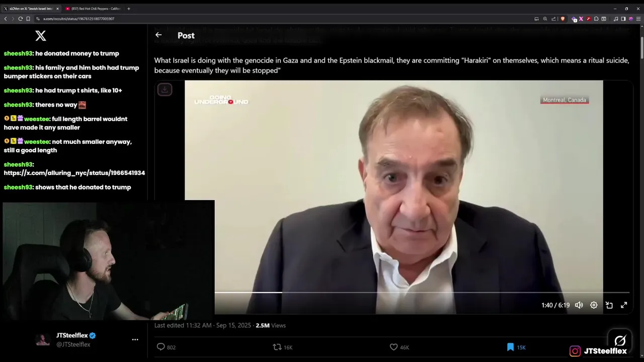644x362 pixels.
Task: Click the Brave shields lion icon
Action: 562,19
